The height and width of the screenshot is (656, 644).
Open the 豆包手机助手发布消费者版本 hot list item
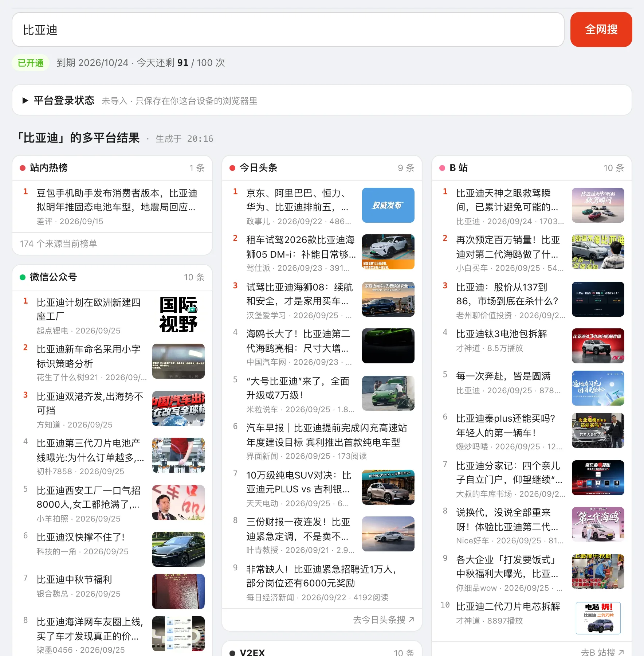(117, 200)
